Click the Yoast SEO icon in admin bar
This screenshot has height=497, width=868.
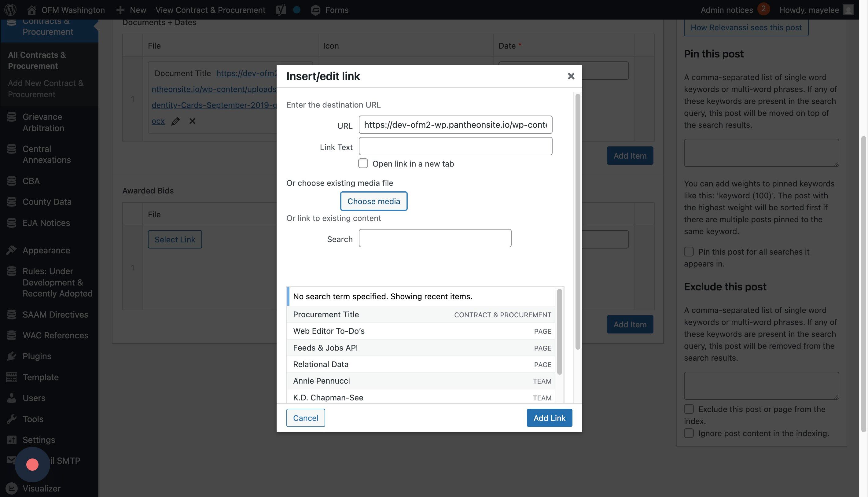click(281, 9)
